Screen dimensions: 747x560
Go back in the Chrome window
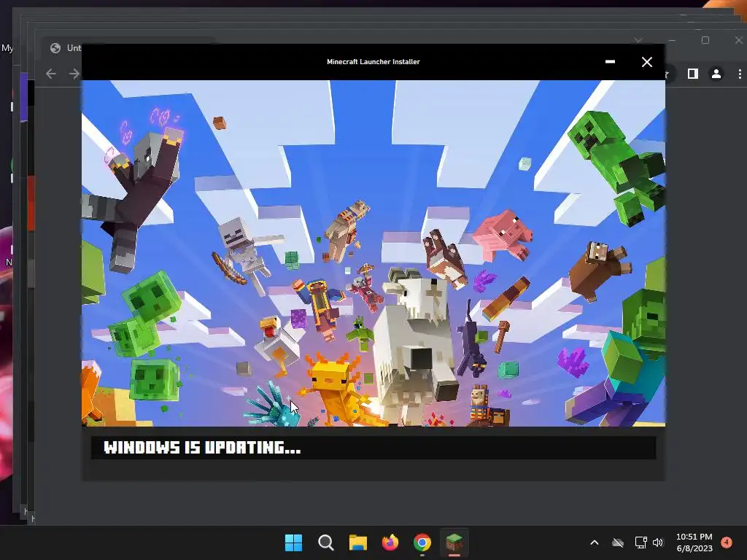[51, 74]
